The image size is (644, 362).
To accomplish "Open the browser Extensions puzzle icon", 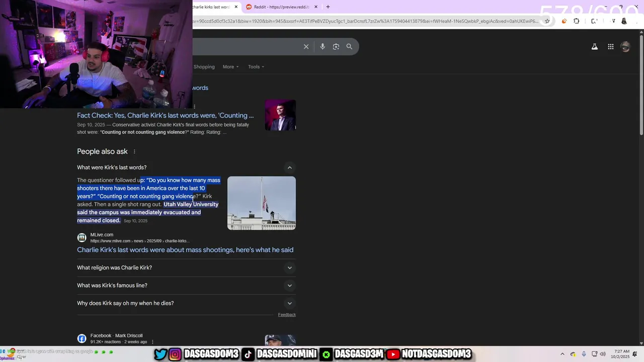I will click(577, 21).
